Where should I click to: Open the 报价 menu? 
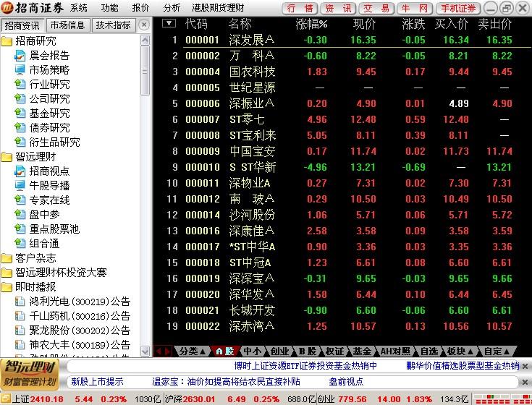[140, 7]
